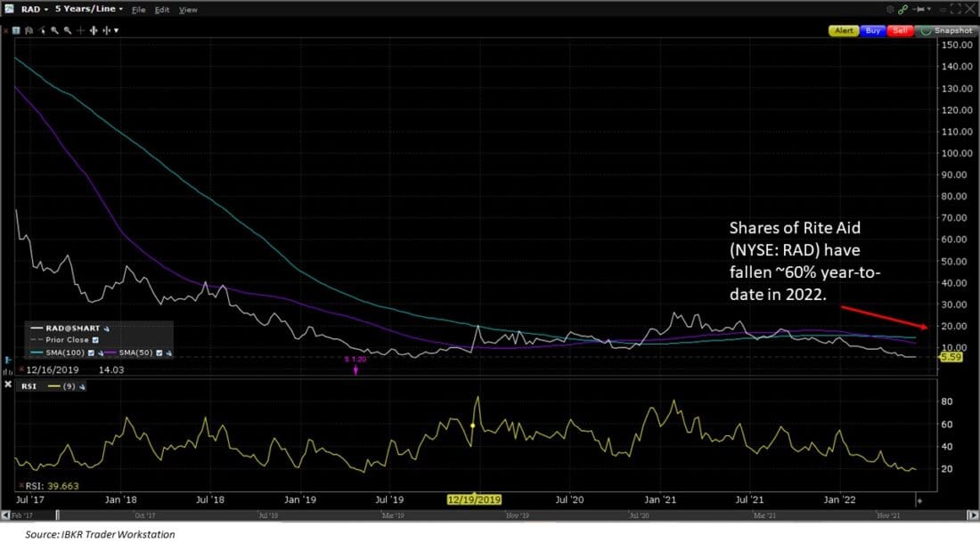Toggle the SMA(50) checkbox
Viewport: 980px width, 551px height.
(x=159, y=353)
